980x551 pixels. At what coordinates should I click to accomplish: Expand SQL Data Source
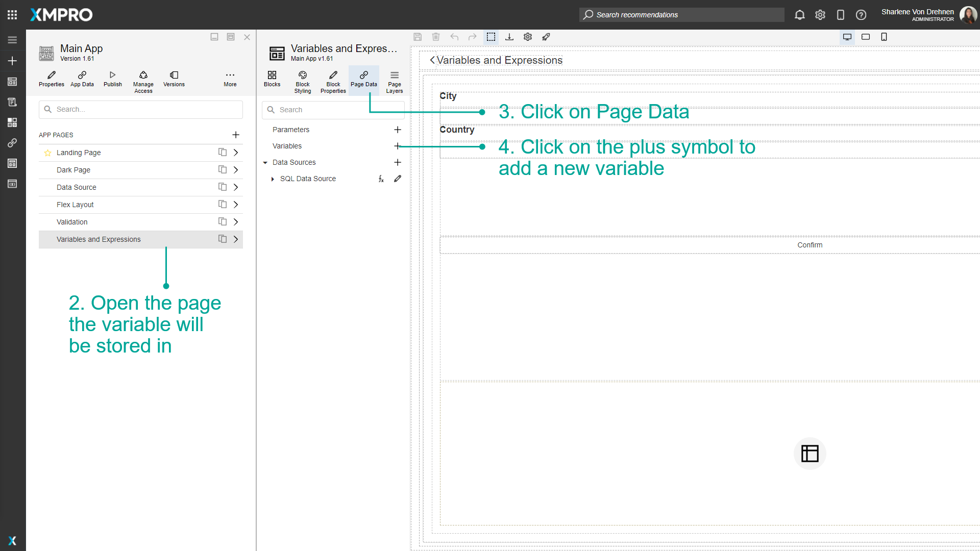pyautogui.click(x=272, y=179)
